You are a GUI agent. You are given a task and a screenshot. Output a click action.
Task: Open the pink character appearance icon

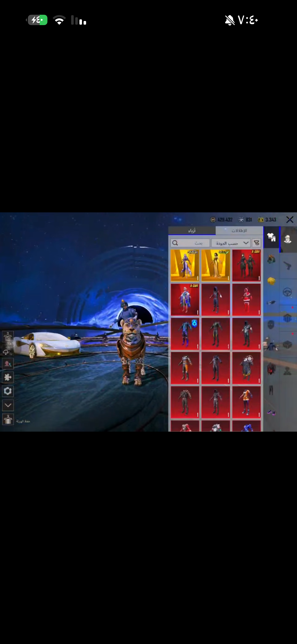click(x=8, y=363)
